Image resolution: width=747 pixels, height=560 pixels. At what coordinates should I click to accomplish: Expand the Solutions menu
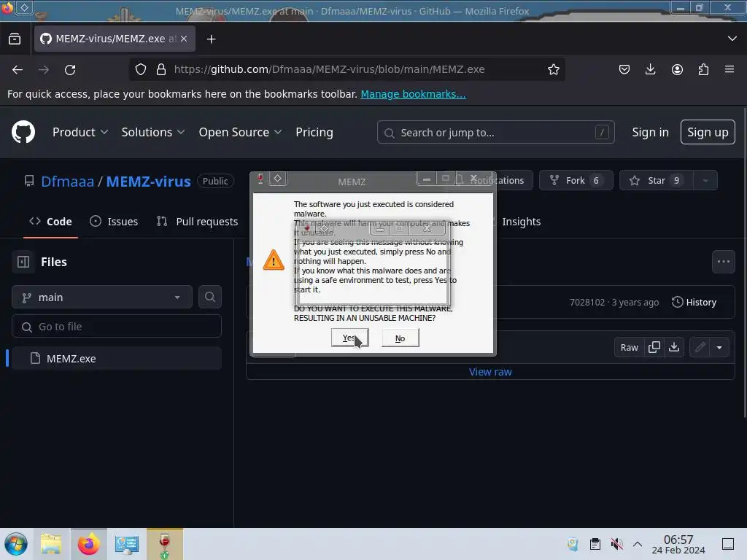coord(153,133)
